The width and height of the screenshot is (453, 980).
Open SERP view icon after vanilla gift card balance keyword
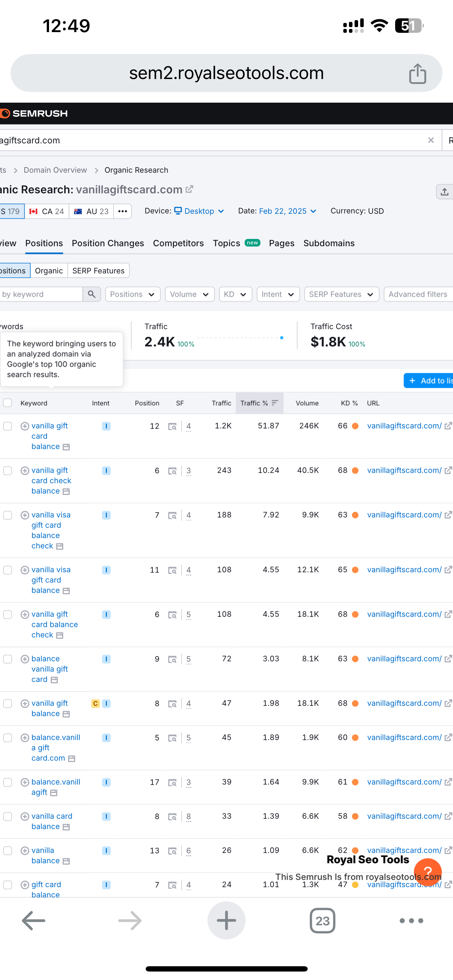pos(66,447)
